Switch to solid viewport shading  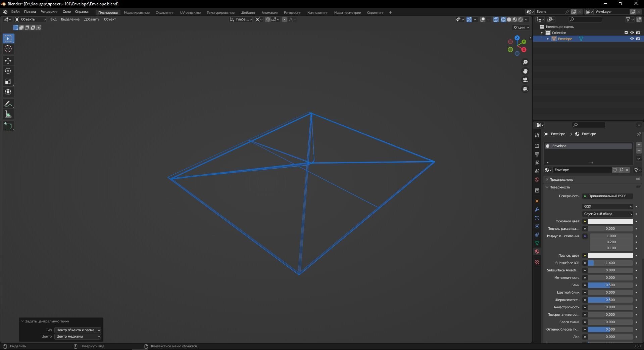(509, 19)
